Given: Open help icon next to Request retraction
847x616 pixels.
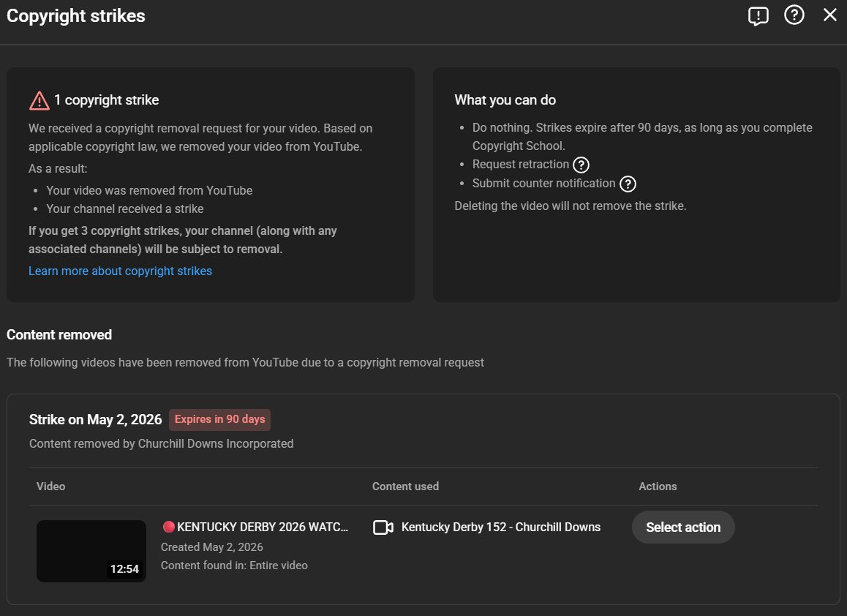Looking at the screenshot, I should pyautogui.click(x=581, y=165).
